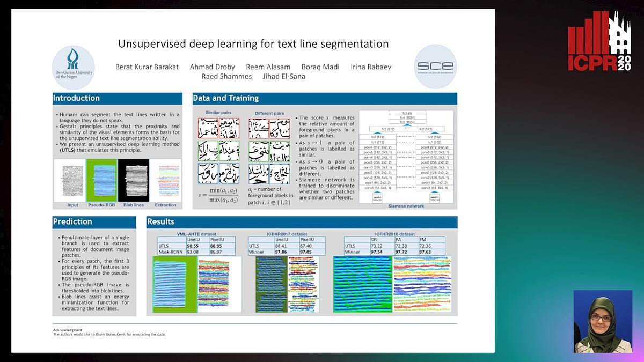Click the Acknowledgment heading
644x362 pixels.
pyautogui.click(x=68, y=330)
